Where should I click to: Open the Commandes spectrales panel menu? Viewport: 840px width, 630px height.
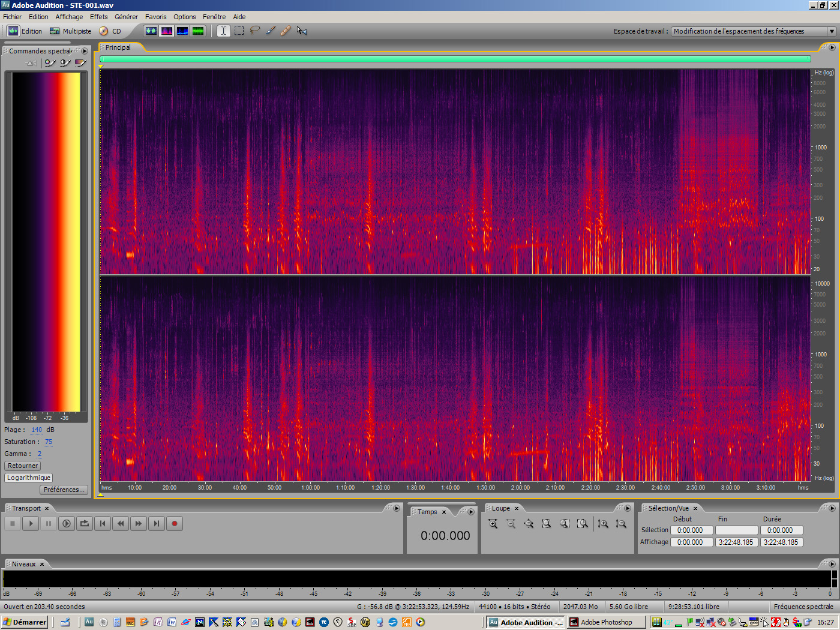(x=85, y=51)
